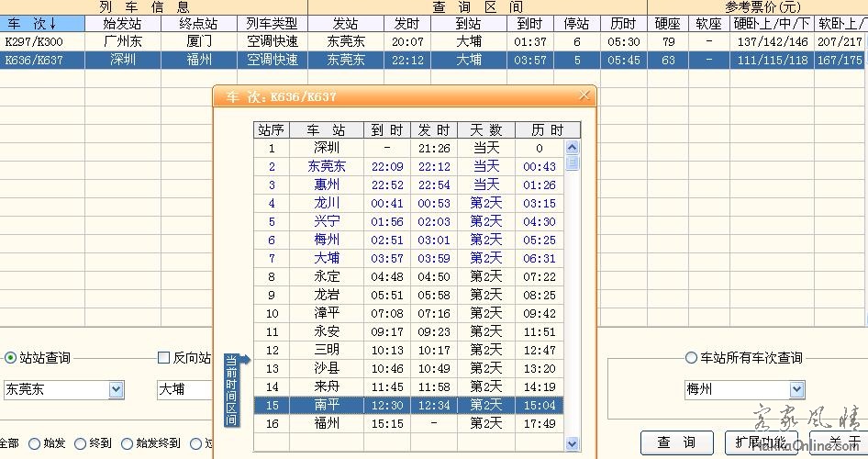Expand the 东莞东 departure station dropdown
868x459 pixels.
[116, 389]
